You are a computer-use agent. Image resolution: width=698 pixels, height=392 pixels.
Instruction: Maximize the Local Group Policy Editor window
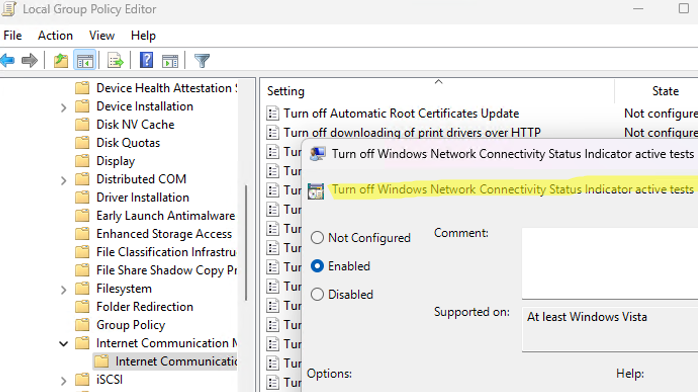point(684,8)
